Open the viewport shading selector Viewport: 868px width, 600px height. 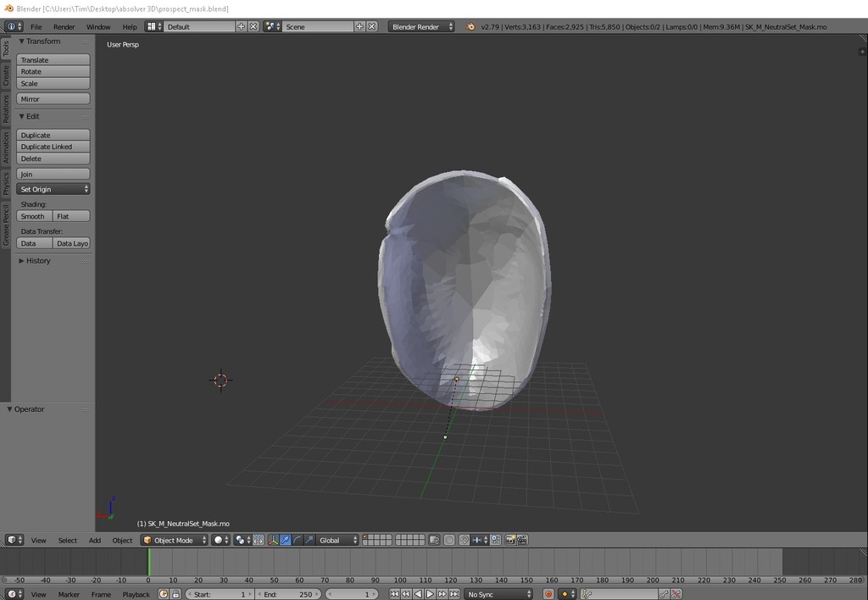[x=221, y=540]
